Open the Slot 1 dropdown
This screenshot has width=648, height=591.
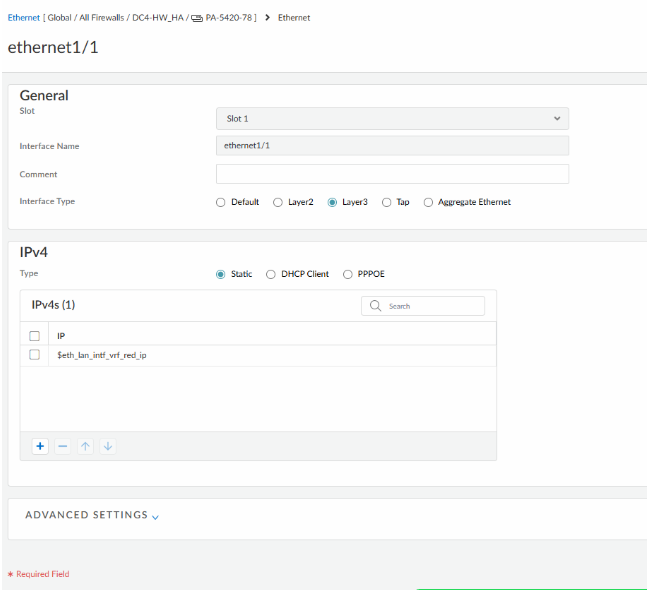pyautogui.click(x=392, y=119)
